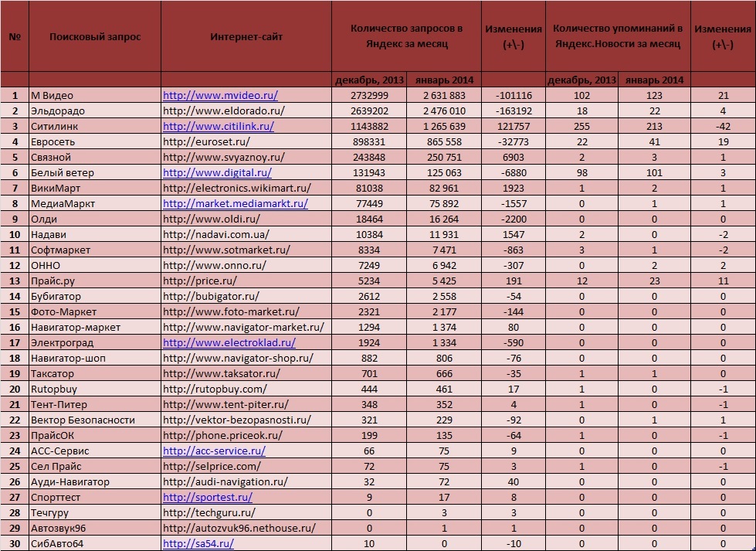Screen dimensions: 756x551
Task: Open the market.mediamarkt.ru link
Action: (x=236, y=203)
